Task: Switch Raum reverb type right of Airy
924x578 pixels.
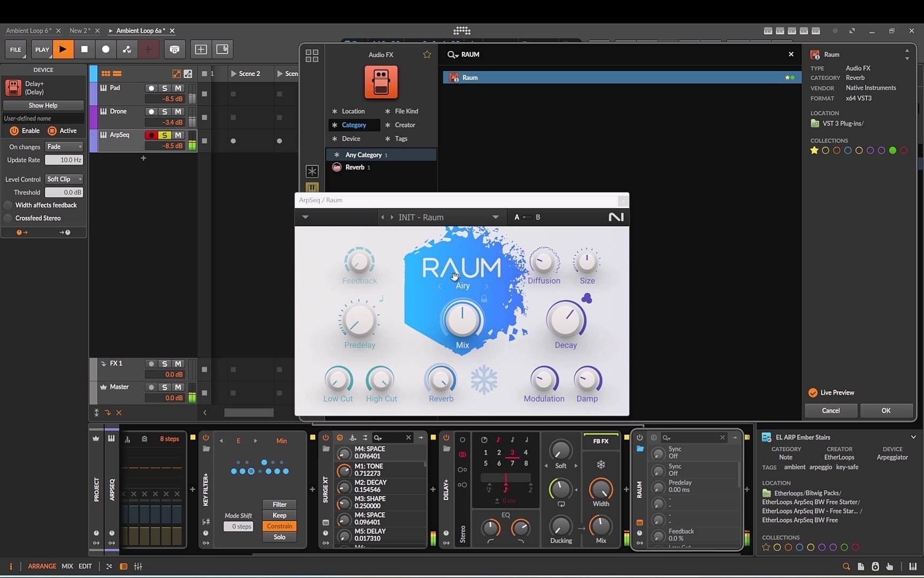Action: 486,286
